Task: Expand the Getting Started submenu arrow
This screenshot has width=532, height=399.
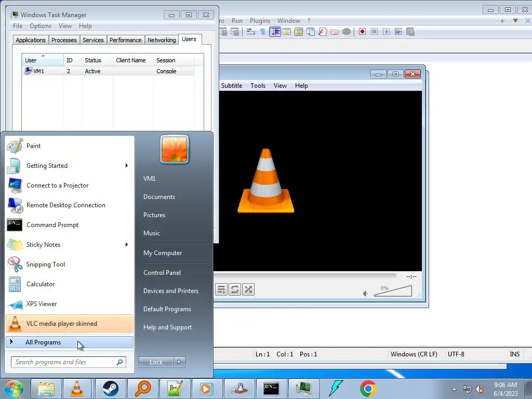Action: pos(127,166)
